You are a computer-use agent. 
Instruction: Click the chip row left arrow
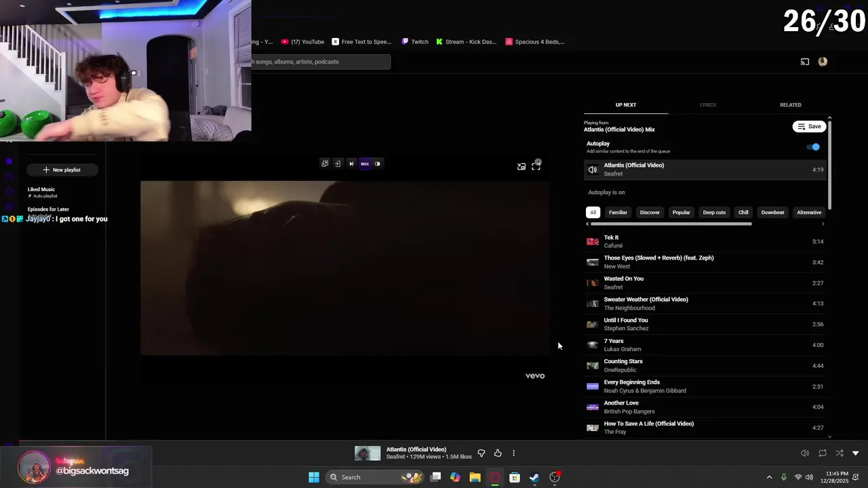[587, 224]
